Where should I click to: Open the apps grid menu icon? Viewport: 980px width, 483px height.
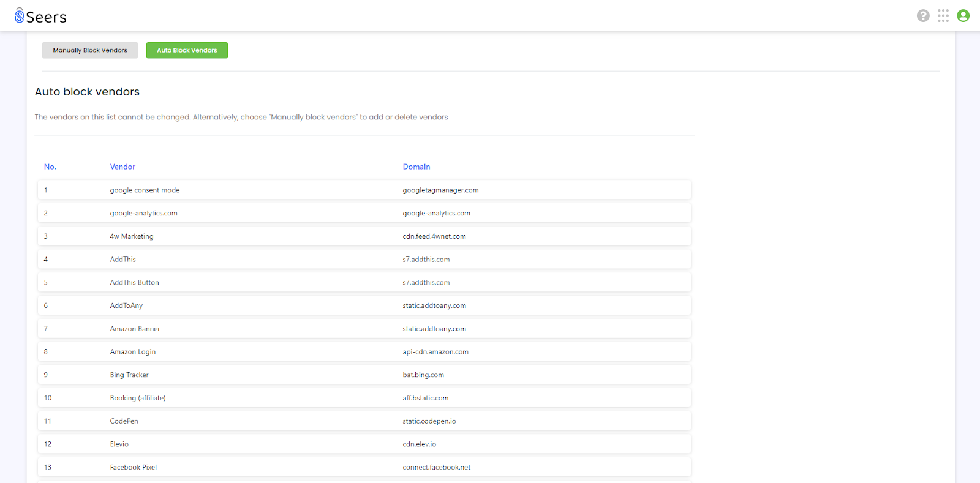point(943,16)
